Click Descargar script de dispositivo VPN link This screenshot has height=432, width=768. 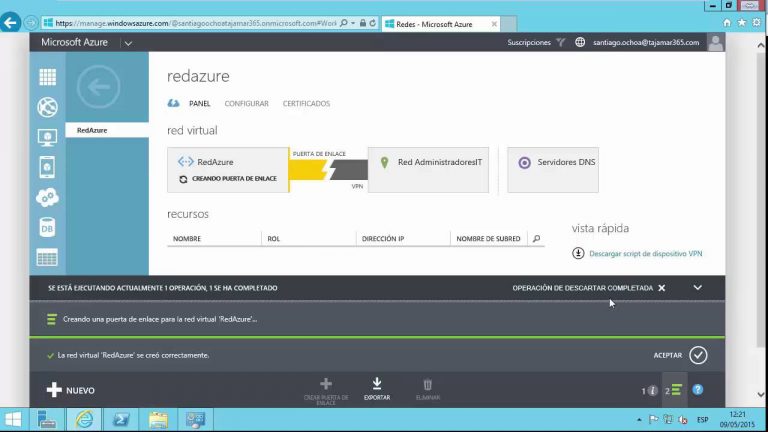tap(646, 254)
